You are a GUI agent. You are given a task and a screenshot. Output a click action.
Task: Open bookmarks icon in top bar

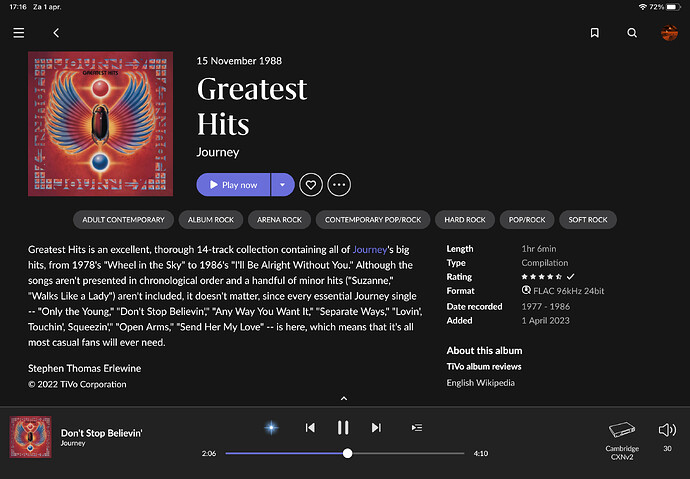tap(595, 33)
